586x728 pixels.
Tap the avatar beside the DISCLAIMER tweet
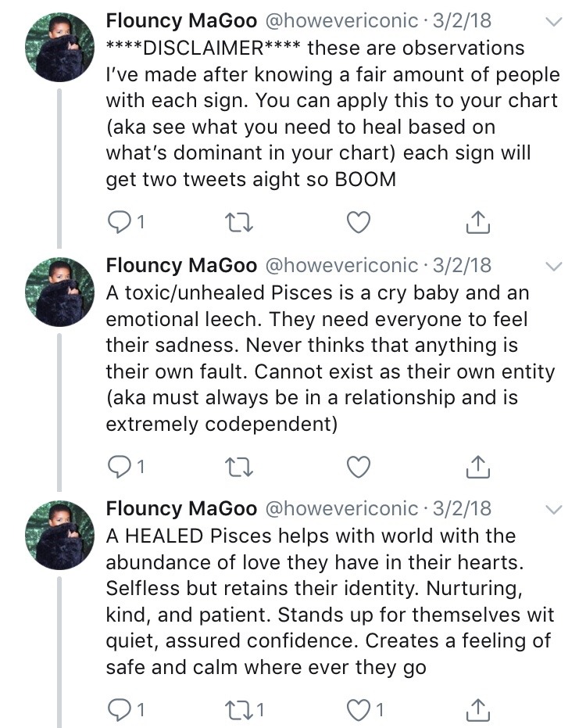pos(59,45)
